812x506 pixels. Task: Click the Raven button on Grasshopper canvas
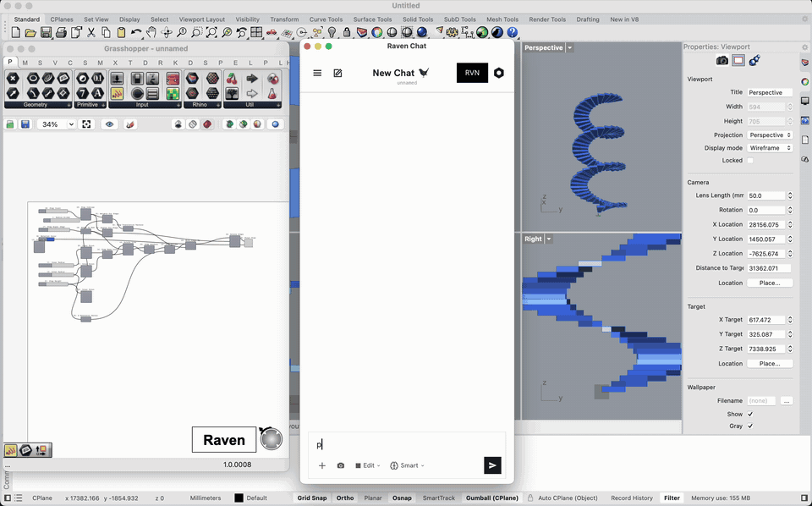pos(223,440)
